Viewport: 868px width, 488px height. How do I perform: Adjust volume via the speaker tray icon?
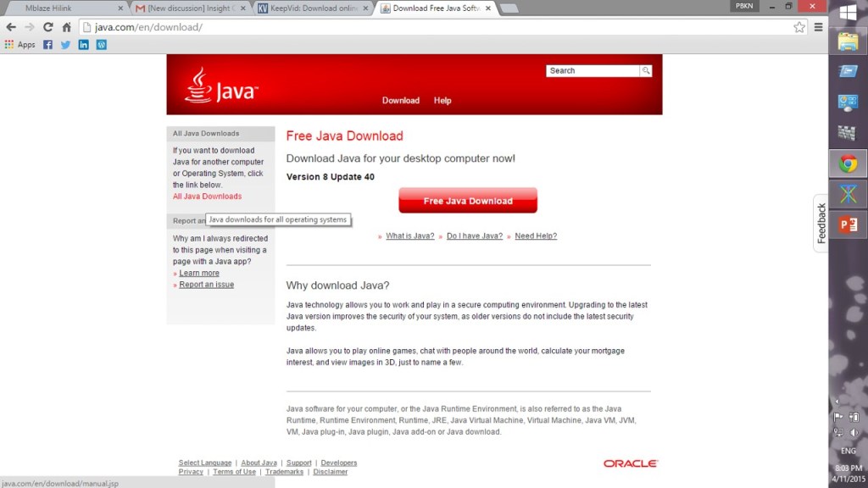pos(854,433)
